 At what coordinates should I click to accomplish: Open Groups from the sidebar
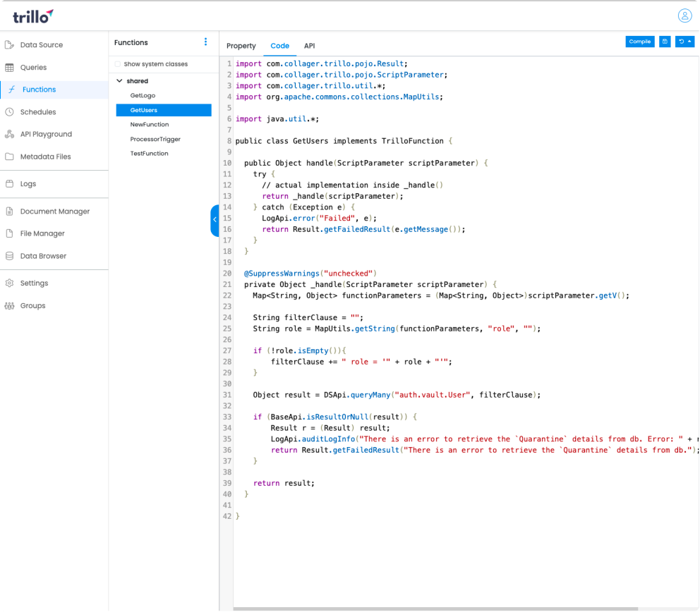33,305
